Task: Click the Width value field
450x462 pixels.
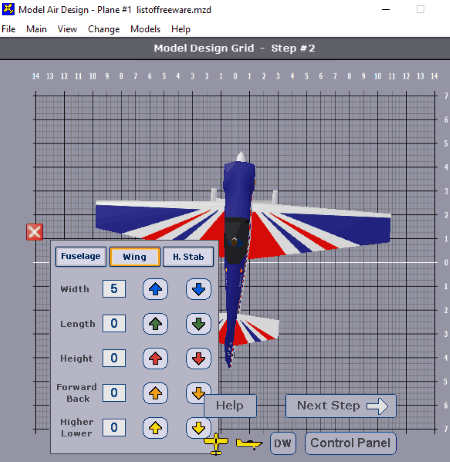Action: click(114, 289)
